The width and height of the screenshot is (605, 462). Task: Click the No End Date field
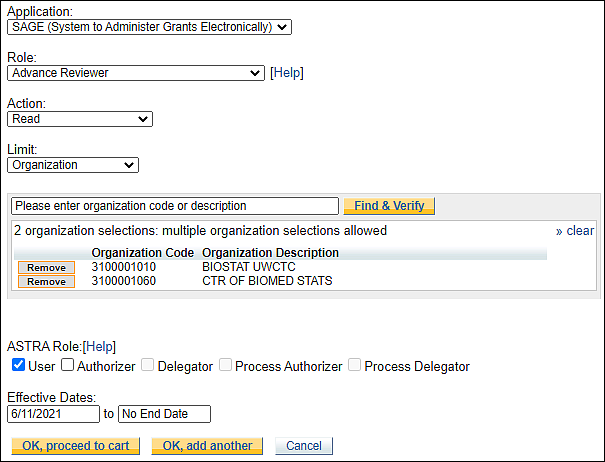164,414
